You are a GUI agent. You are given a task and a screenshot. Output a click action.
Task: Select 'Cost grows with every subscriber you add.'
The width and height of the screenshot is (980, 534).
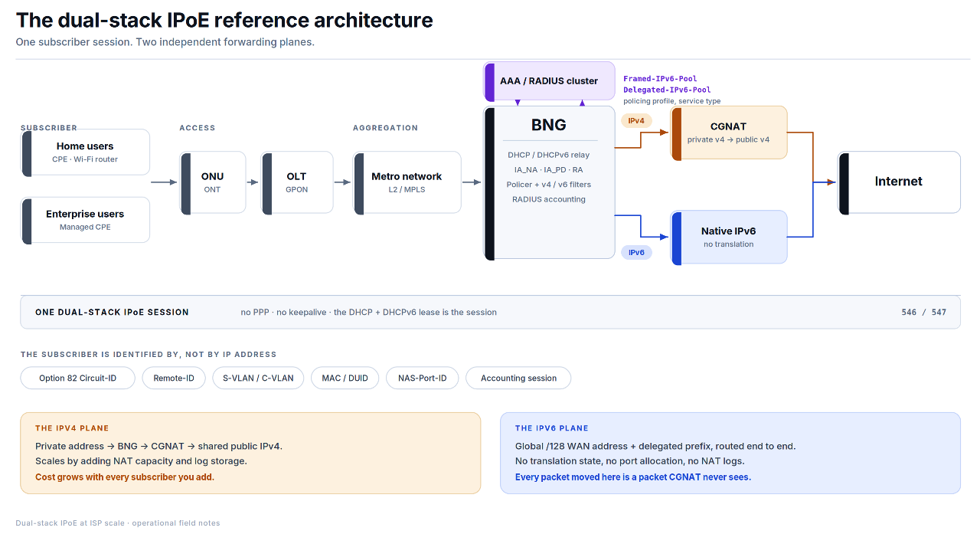point(125,477)
